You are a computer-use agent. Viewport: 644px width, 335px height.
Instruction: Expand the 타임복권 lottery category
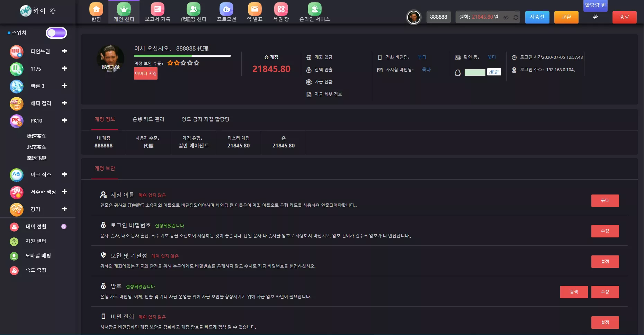(x=64, y=51)
